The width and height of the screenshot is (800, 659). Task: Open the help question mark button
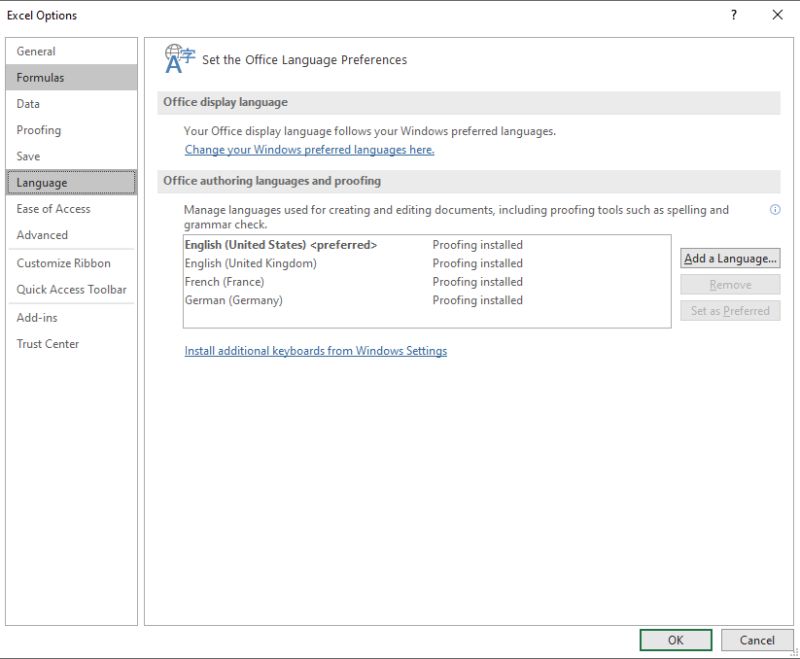[x=734, y=15]
